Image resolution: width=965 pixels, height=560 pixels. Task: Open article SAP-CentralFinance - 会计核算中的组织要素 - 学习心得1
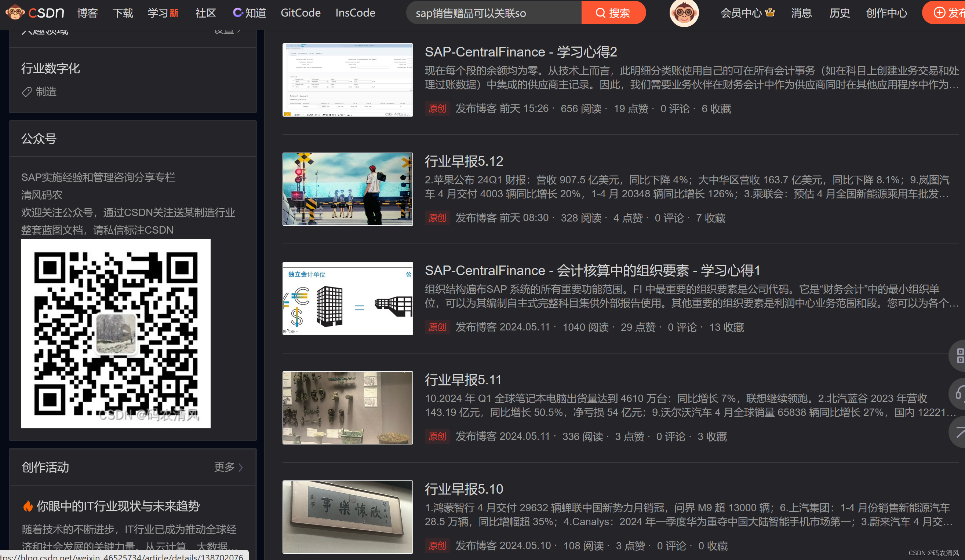click(593, 270)
